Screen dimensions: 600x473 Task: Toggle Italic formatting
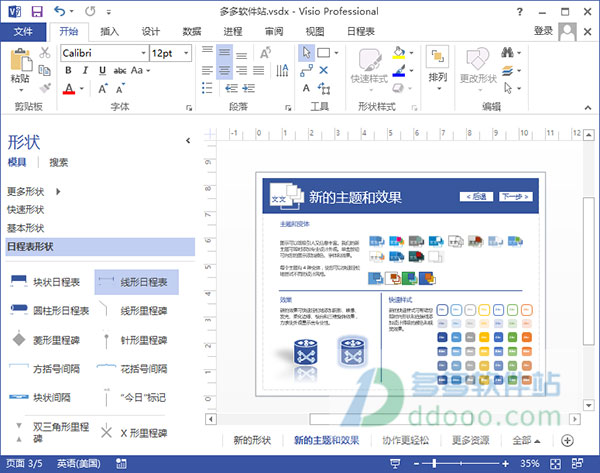[85, 70]
